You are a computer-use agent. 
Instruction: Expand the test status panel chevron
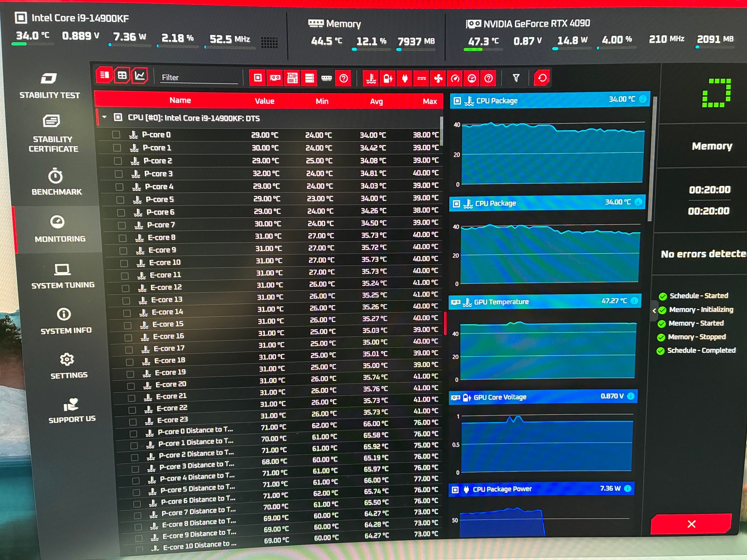coord(654,311)
